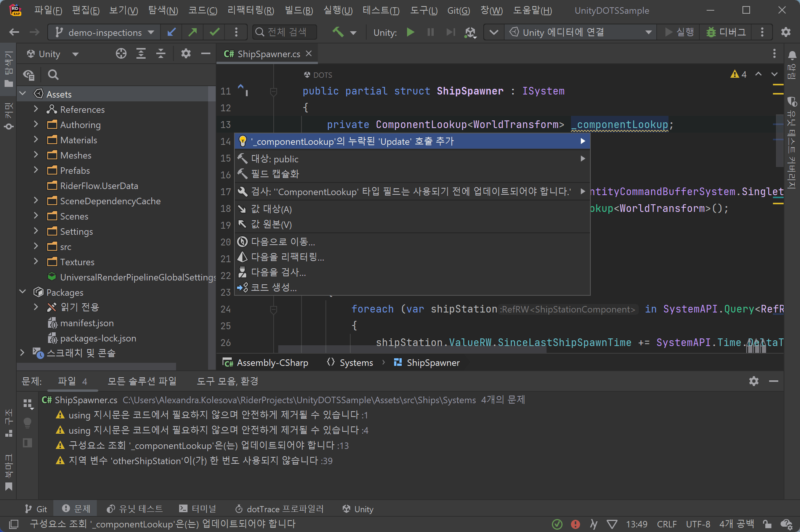Expand the Authoring folder
This screenshot has height=532, width=800.
coord(36,125)
